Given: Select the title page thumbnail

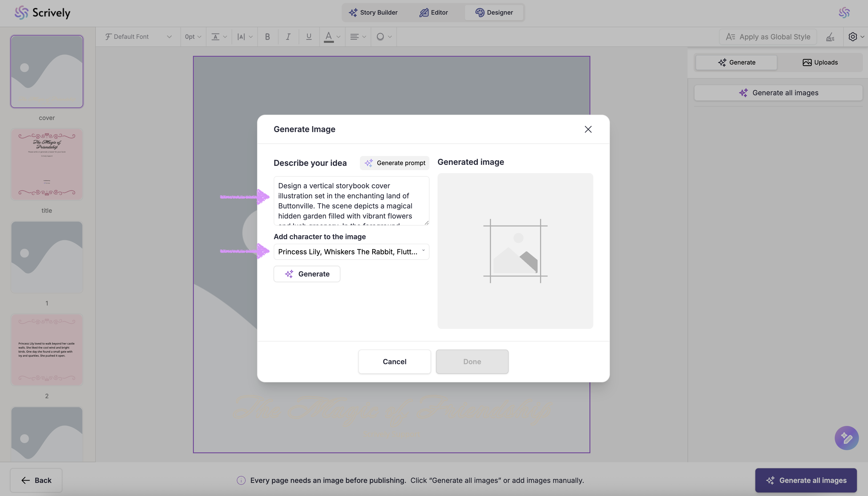Looking at the screenshot, I should tap(47, 165).
